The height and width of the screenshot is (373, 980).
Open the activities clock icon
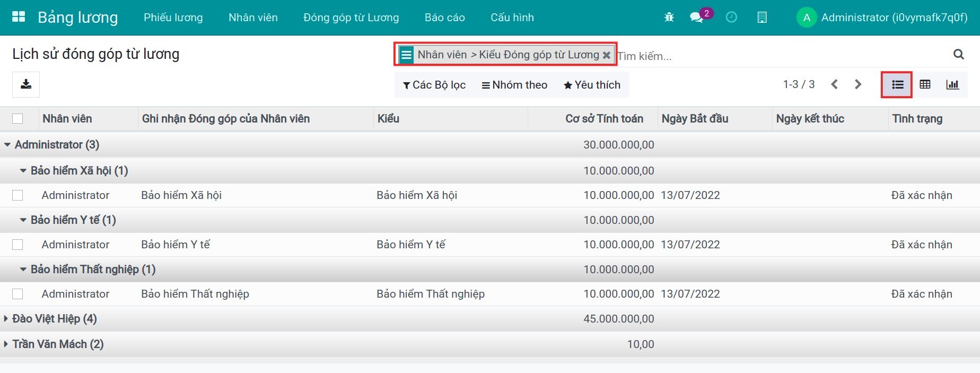(x=731, y=18)
